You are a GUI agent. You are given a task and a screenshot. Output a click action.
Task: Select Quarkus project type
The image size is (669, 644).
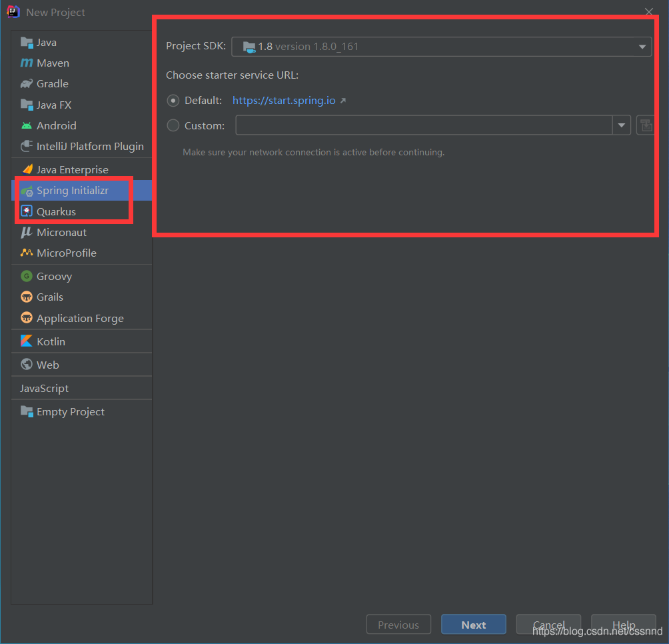(x=81, y=211)
